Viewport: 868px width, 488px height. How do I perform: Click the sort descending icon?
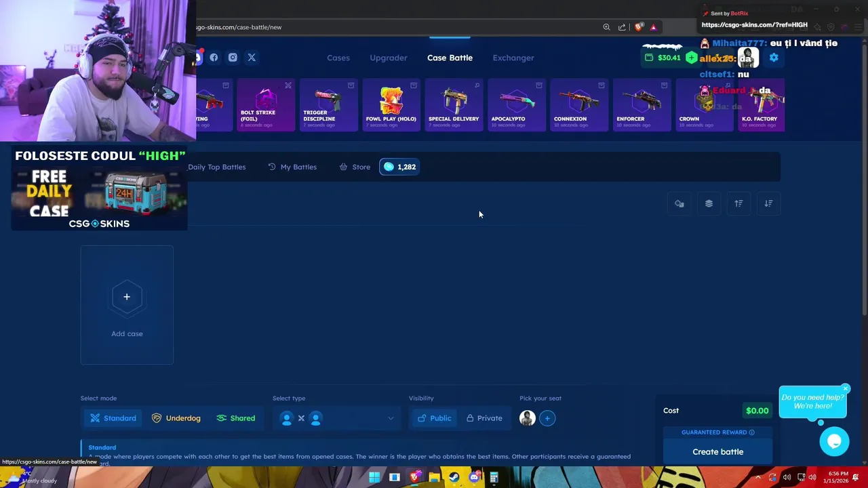point(768,203)
